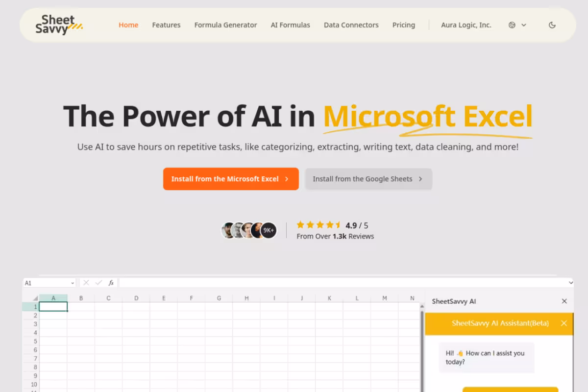Click the 9K+ users avatar badge
The width and height of the screenshot is (588, 392).
(269, 230)
